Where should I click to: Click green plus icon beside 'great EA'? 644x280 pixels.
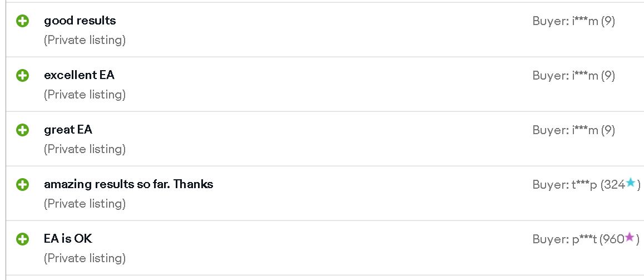pyautogui.click(x=23, y=130)
